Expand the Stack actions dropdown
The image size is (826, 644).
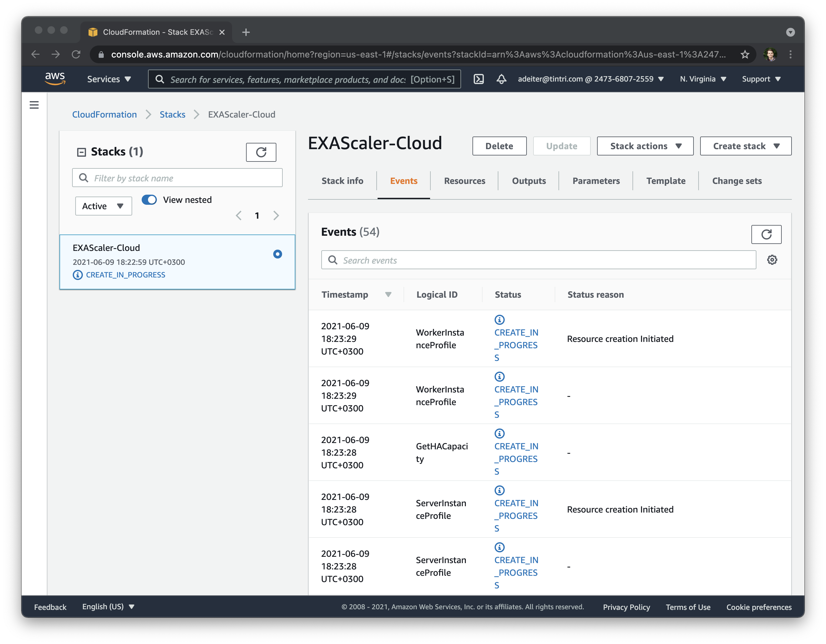645,146
